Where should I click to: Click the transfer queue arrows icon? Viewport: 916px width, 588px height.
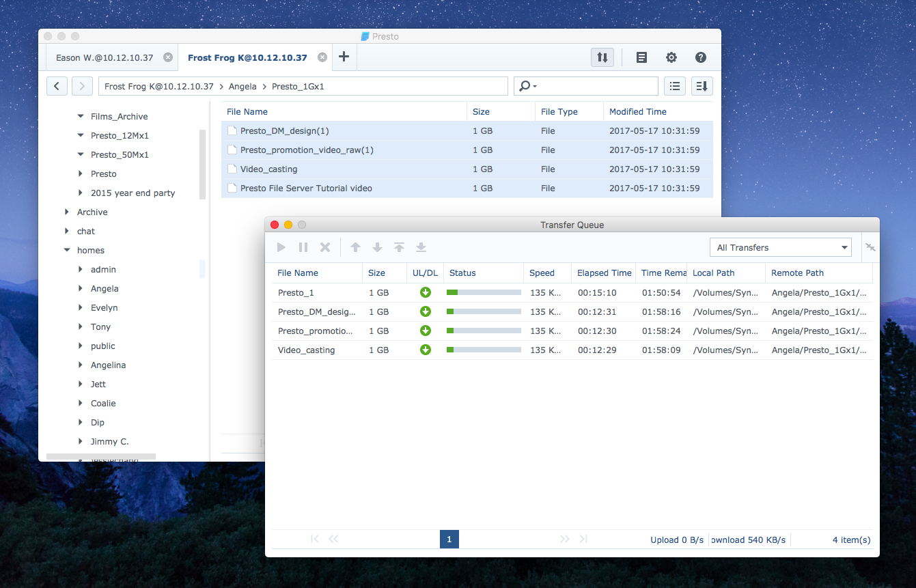tap(602, 57)
